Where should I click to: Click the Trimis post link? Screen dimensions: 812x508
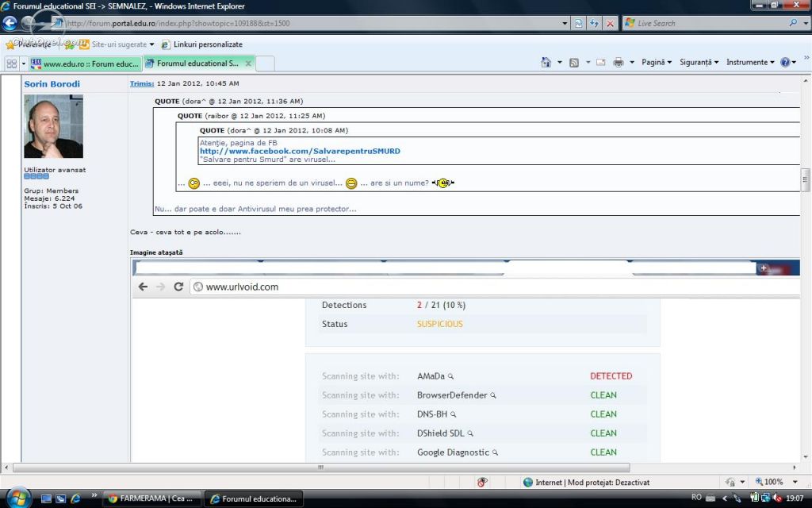coord(142,83)
